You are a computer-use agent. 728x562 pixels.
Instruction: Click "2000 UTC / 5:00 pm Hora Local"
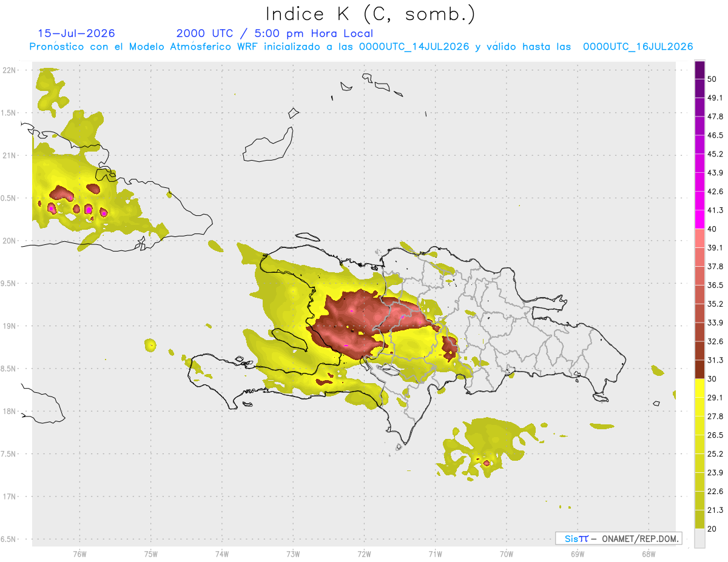click(275, 33)
